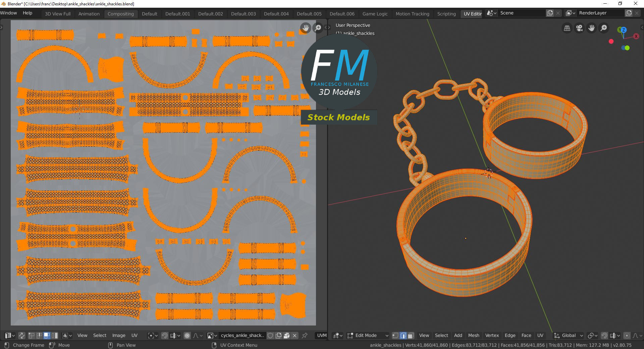Viewport: 644px width, 349px height.
Task: Open UV snap target dropdown
Action: coord(175,335)
